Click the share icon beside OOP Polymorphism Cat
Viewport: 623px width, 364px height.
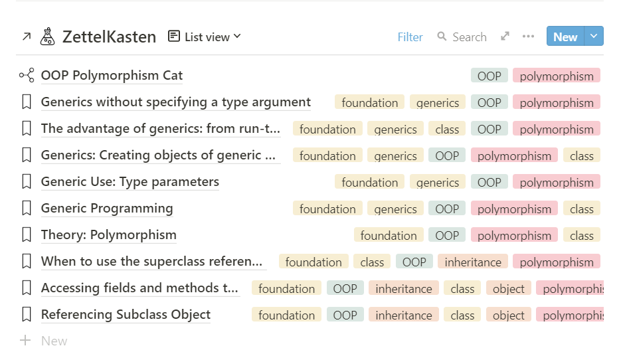[x=27, y=76]
